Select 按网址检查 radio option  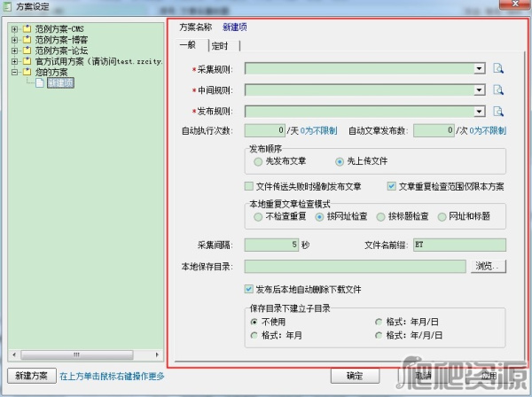319,217
